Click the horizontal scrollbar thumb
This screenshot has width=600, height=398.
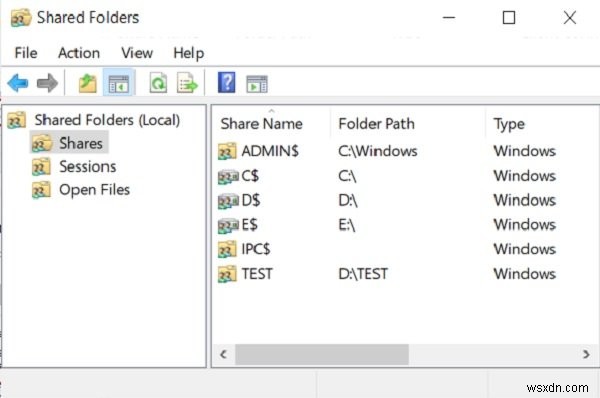click(x=322, y=354)
